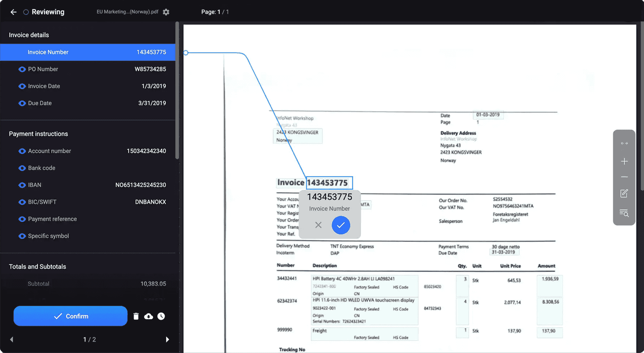Select the Reviewing status radio circle

coord(26,12)
